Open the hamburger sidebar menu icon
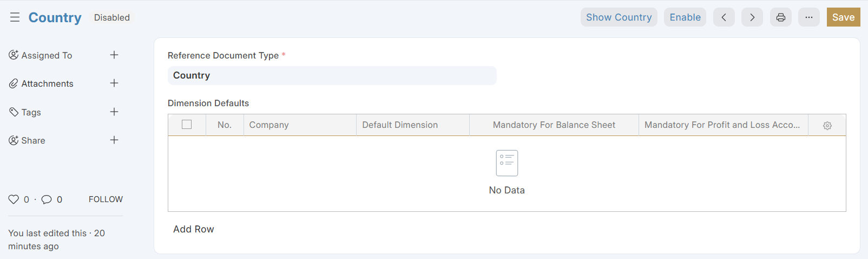Screen dimensions: 868x259 pyautogui.click(x=15, y=17)
